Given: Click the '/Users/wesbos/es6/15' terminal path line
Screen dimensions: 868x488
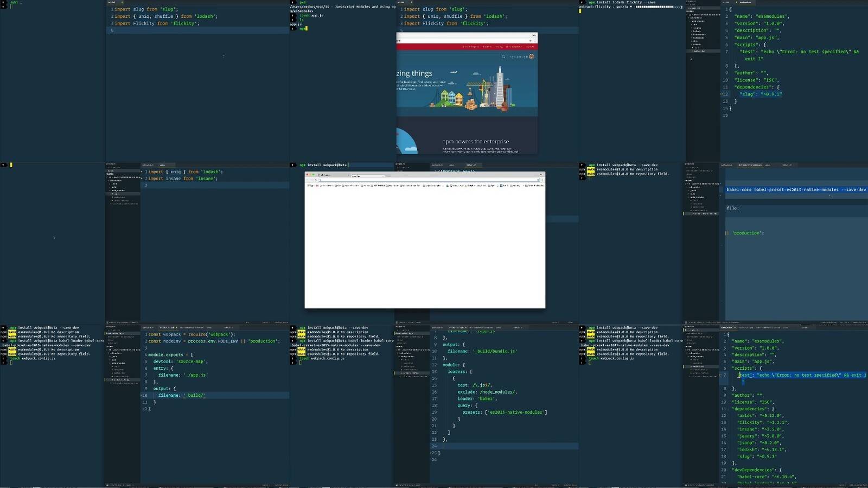Looking at the screenshot, I should click(343, 7).
